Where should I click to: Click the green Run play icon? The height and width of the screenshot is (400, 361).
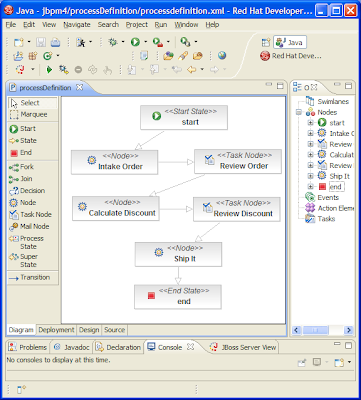click(x=135, y=42)
